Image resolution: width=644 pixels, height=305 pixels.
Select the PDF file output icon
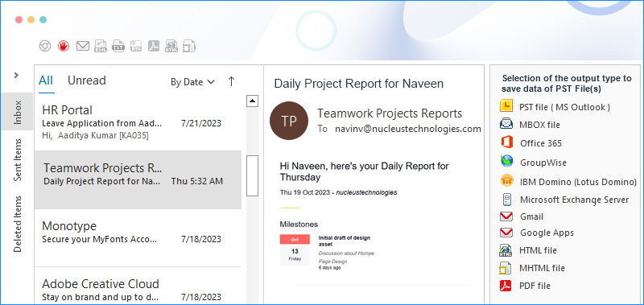[x=506, y=286]
